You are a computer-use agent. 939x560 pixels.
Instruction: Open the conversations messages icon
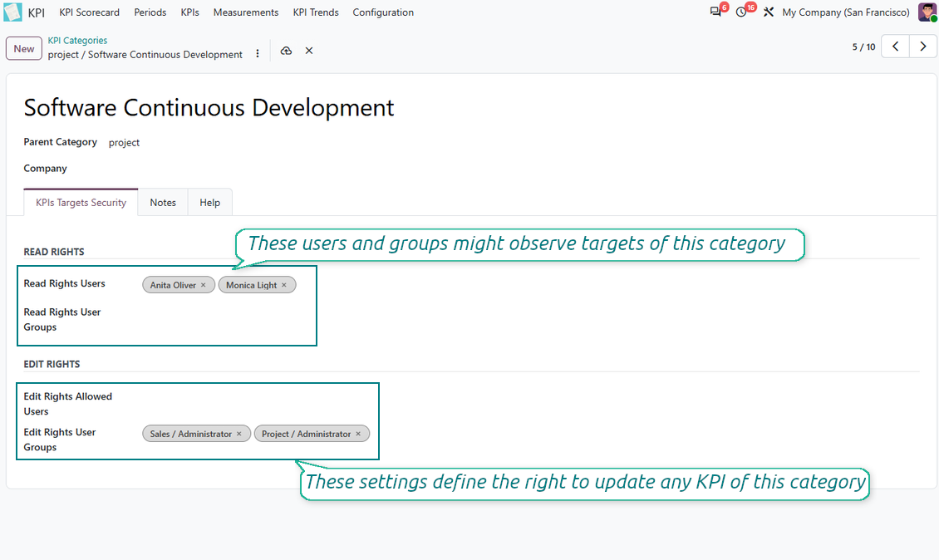click(x=715, y=12)
